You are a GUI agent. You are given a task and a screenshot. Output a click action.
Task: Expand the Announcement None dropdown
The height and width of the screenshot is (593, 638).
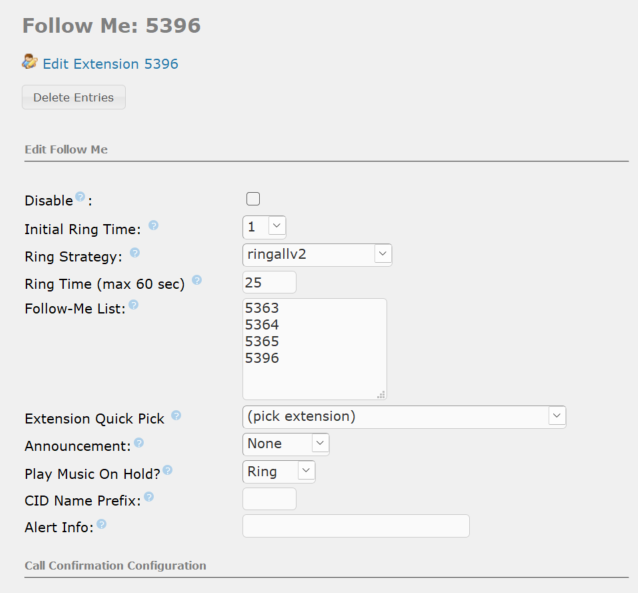286,444
